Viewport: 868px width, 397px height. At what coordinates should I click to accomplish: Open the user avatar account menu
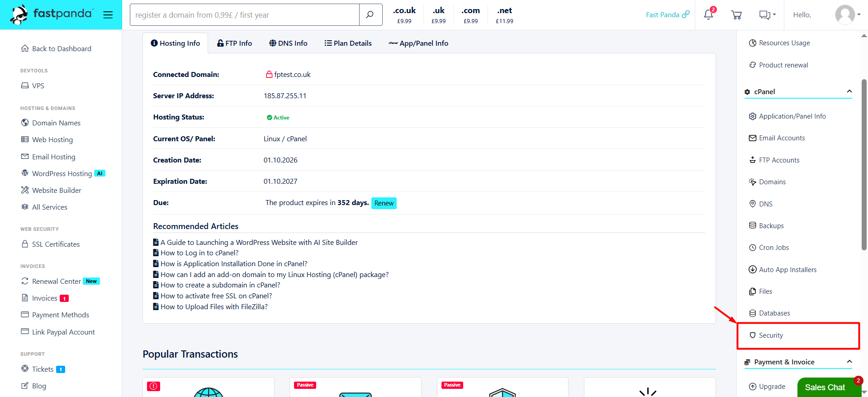pyautogui.click(x=848, y=15)
